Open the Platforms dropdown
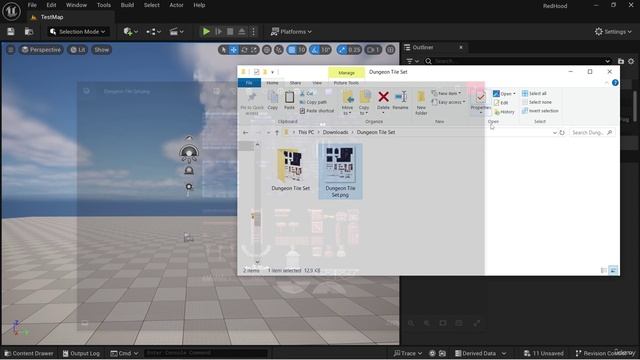 point(291,31)
